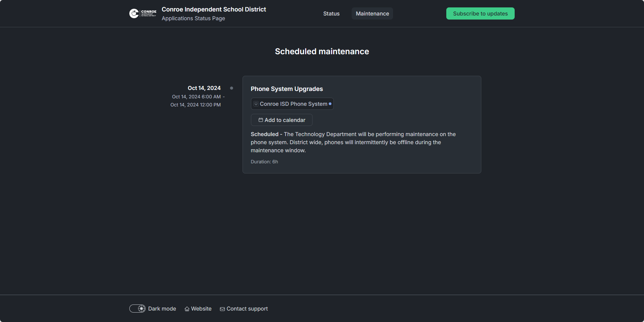Viewport: 644px width, 322px height.
Task: Click the phone component icon in the chip
Action: coord(256,104)
